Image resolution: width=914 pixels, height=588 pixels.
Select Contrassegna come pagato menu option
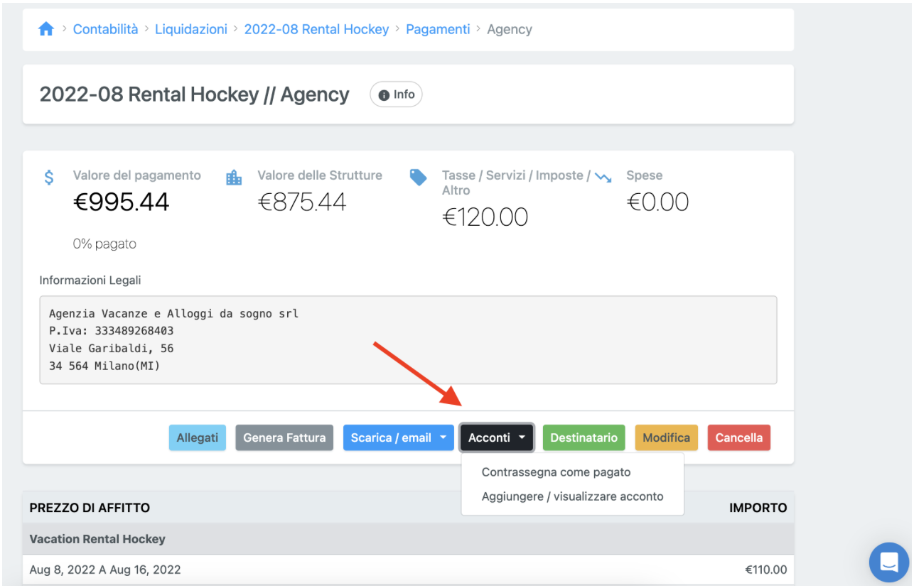(x=556, y=472)
